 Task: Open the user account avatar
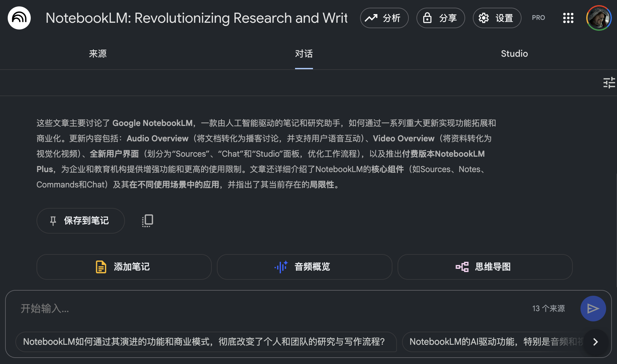point(599,18)
